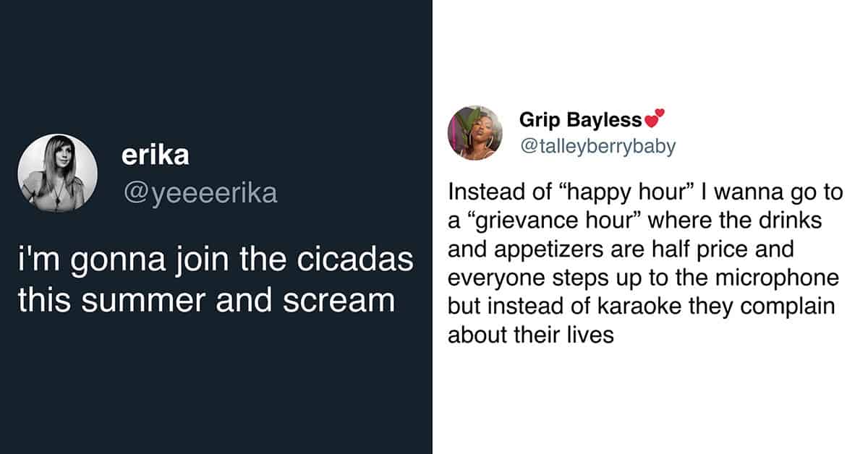
Task: Click the blank white area above Grip Bayless's tweet
Action: tap(651, 51)
